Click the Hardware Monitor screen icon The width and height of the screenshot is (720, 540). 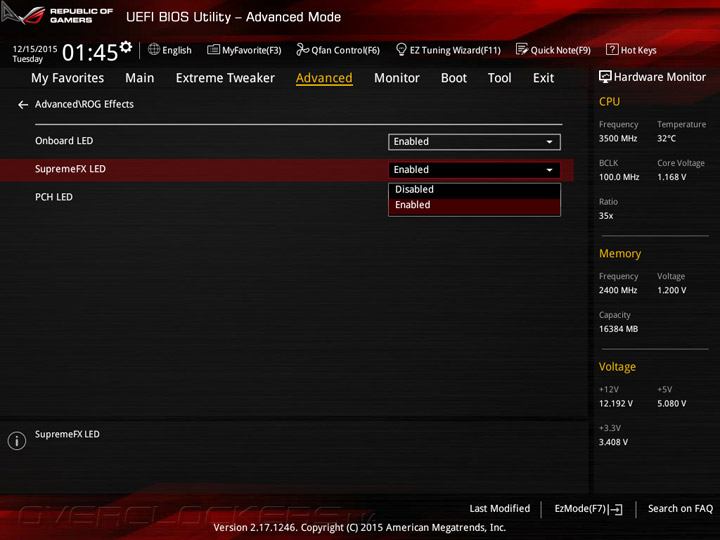pyautogui.click(x=605, y=77)
